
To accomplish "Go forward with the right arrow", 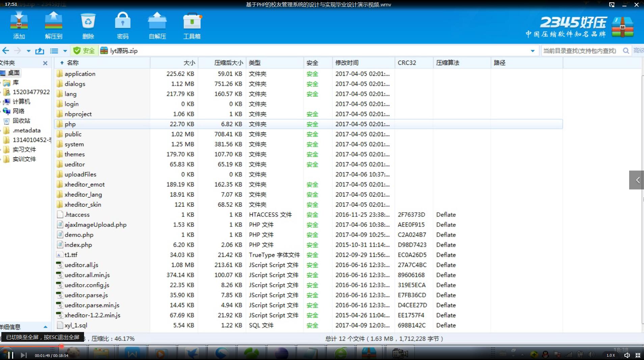I will tap(18, 51).
